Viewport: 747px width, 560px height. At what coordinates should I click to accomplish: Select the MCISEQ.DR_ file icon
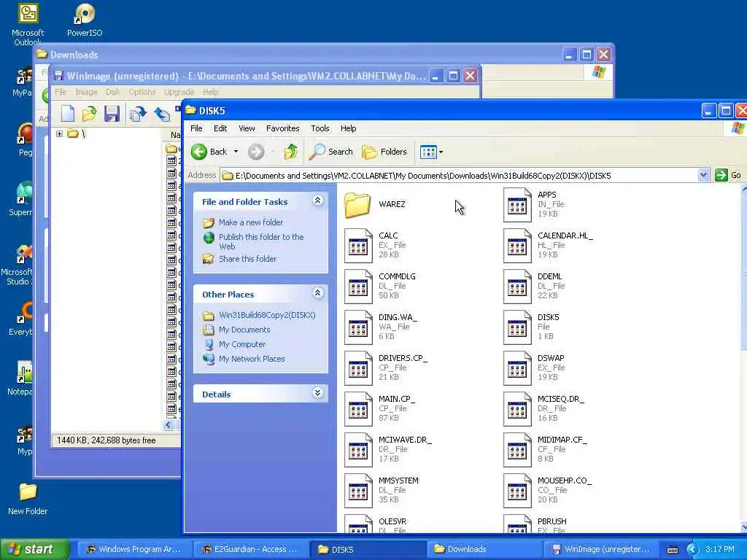(517, 409)
